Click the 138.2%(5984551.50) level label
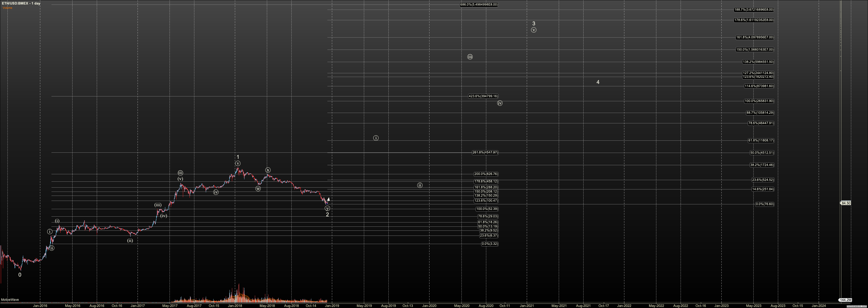The height and width of the screenshot is (308, 868). (758, 62)
